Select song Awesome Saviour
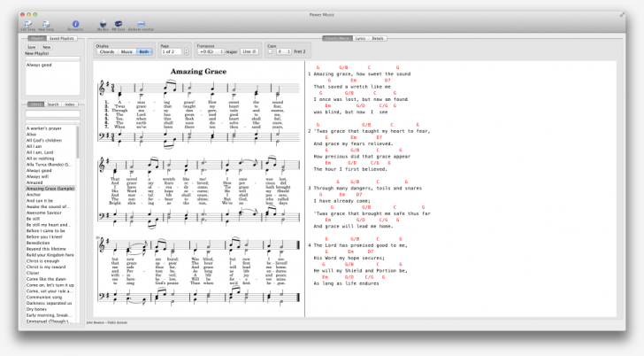The height and width of the screenshot is (356, 644). [44, 213]
